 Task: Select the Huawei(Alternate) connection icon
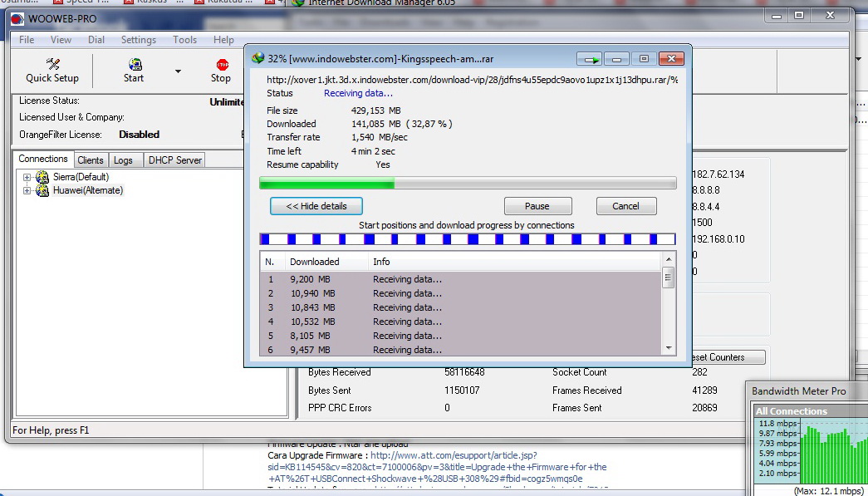[42, 190]
